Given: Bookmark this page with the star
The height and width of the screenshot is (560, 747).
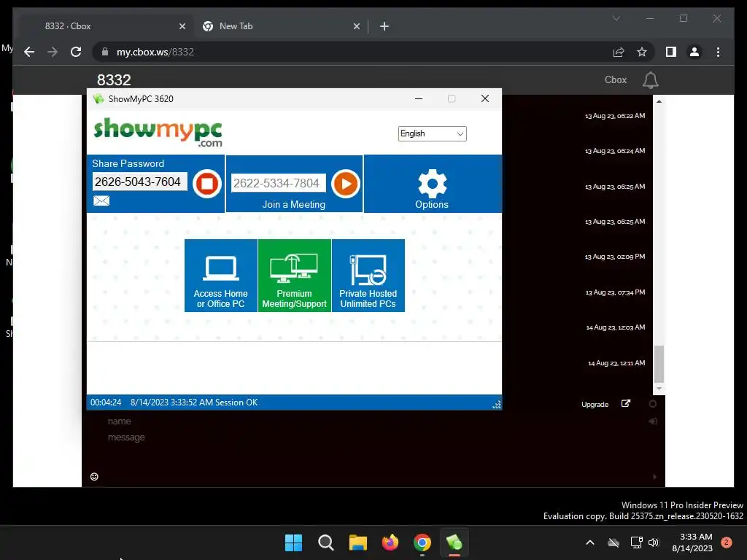Looking at the screenshot, I should click(642, 52).
